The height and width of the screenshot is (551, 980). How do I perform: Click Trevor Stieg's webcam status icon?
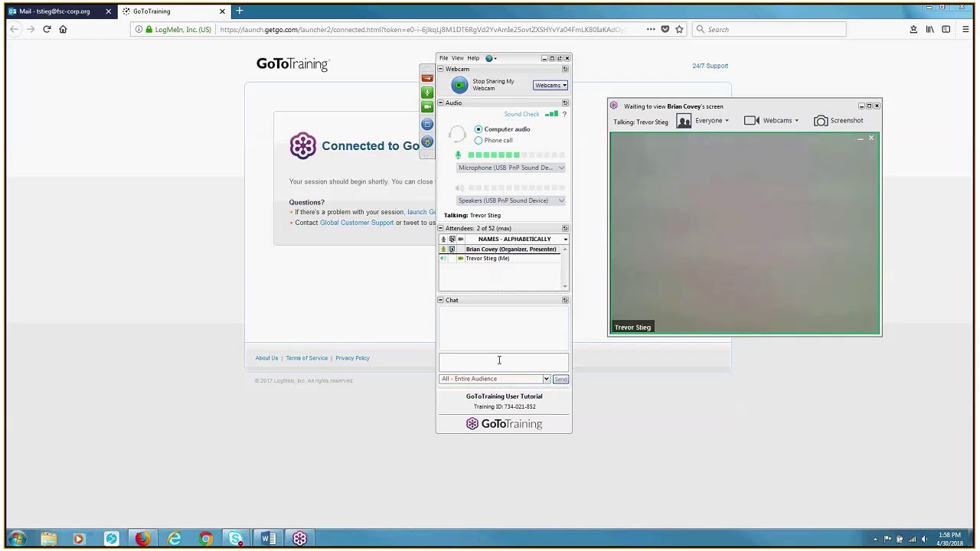pos(460,259)
